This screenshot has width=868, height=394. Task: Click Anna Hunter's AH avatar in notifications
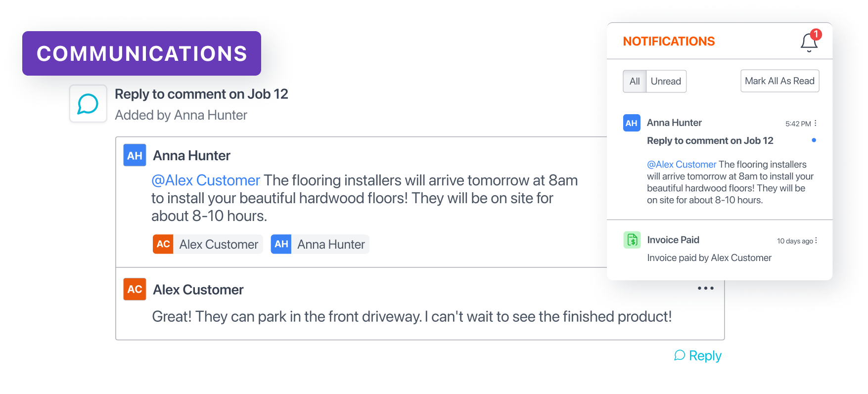click(x=632, y=123)
